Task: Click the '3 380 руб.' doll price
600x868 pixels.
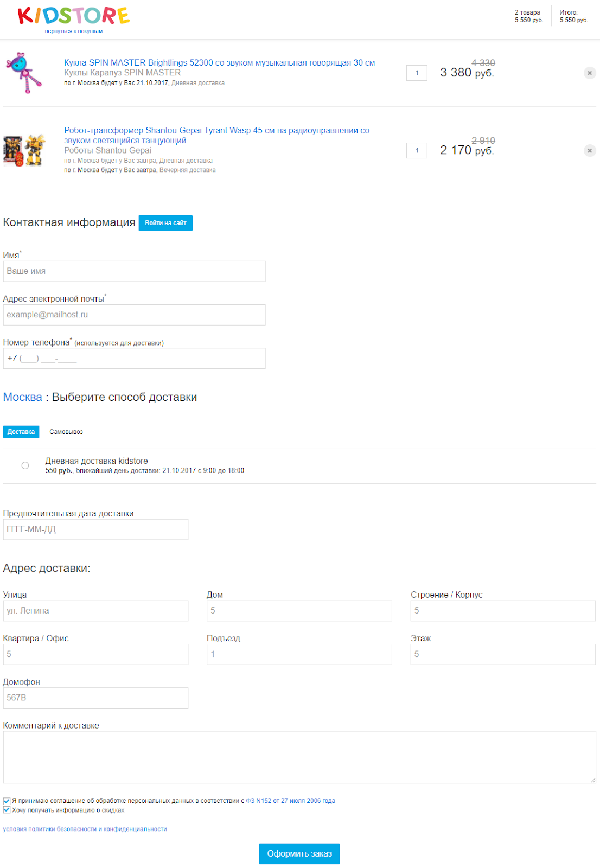Action: [467, 73]
